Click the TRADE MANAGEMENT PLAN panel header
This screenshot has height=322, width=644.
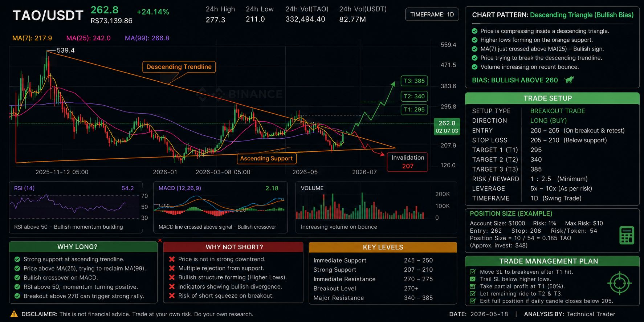coord(552,261)
